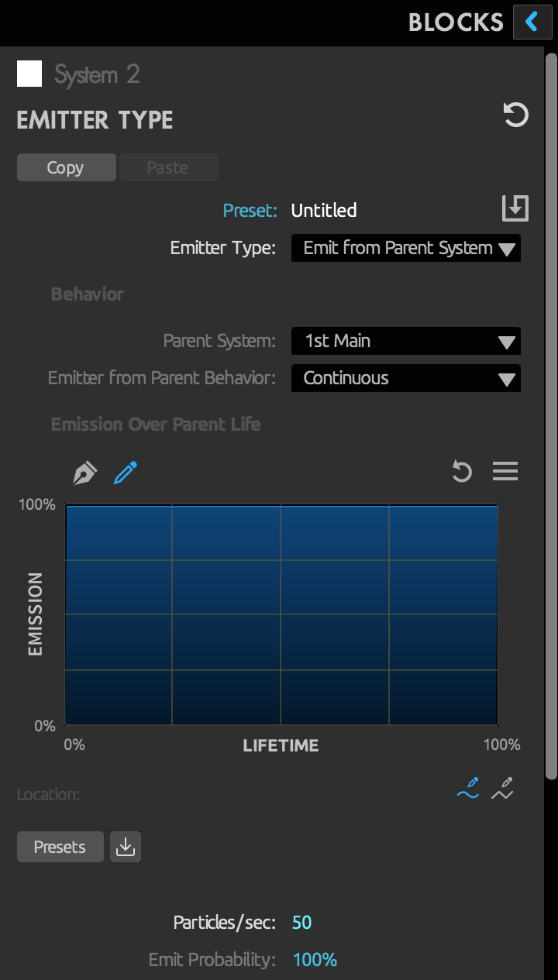Choose the linear curve drawing mode
This screenshot has width=558, height=980.
pos(502,788)
